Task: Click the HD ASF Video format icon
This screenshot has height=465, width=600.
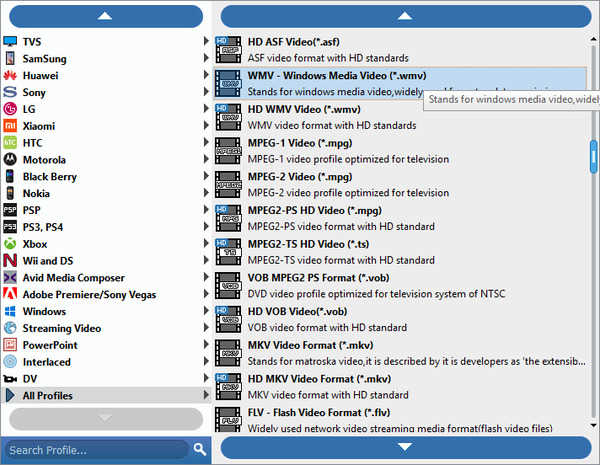Action: pyautogui.click(x=230, y=49)
